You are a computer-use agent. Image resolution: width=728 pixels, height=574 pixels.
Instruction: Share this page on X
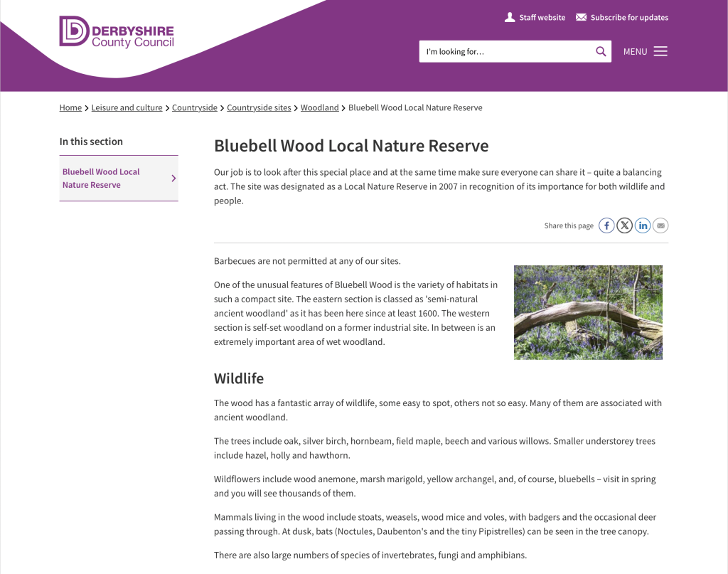tap(624, 225)
